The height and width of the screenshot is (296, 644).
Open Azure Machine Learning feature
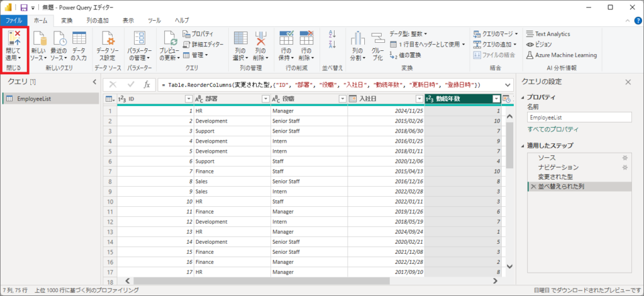(x=562, y=55)
